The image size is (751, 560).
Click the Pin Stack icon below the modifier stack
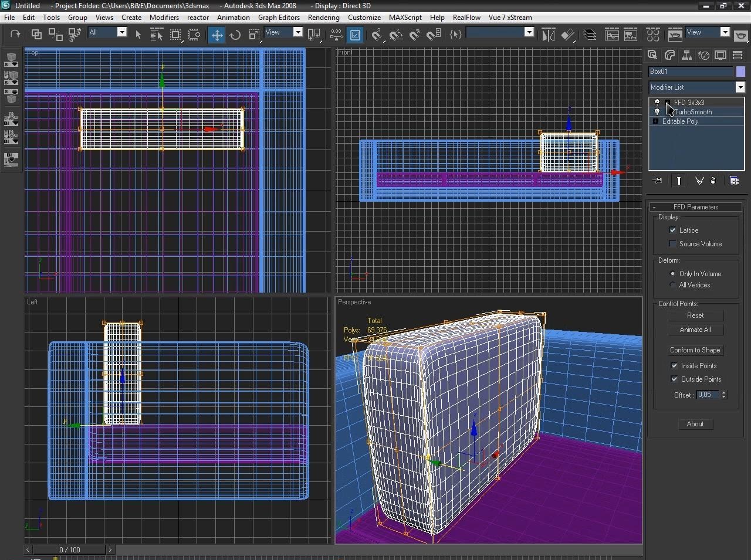[x=658, y=181]
